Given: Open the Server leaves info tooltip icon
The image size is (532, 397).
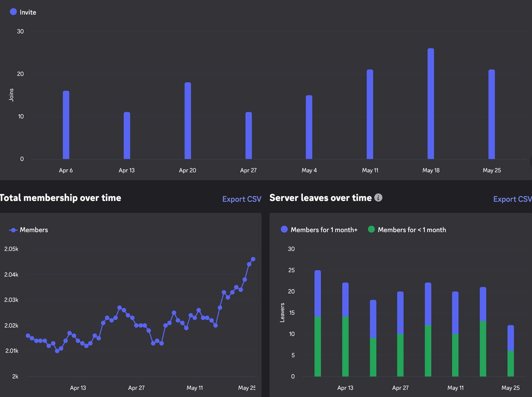Looking at the screenshot, I should click(379, 198).
